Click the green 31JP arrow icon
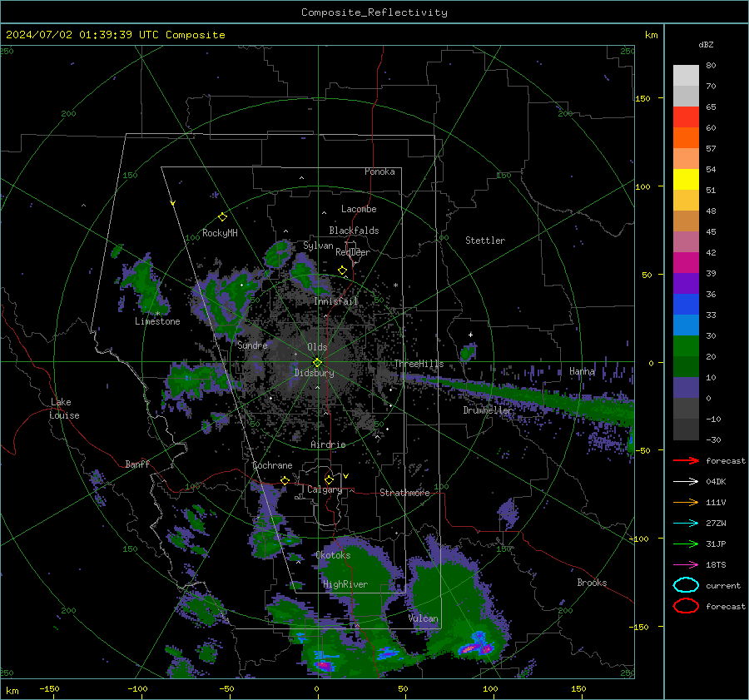 (686, 544)
